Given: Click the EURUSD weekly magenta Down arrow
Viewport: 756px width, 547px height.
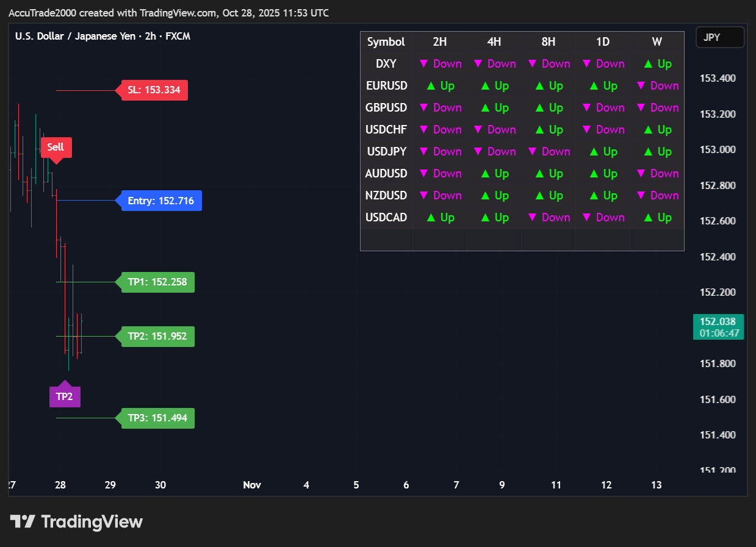Looking at the screenshot, I should [x=641, y=86].
